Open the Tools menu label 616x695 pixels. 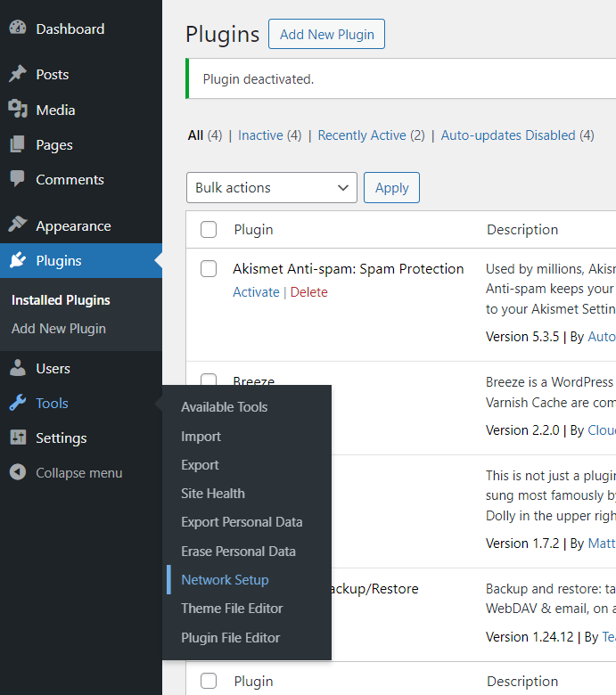52,404
